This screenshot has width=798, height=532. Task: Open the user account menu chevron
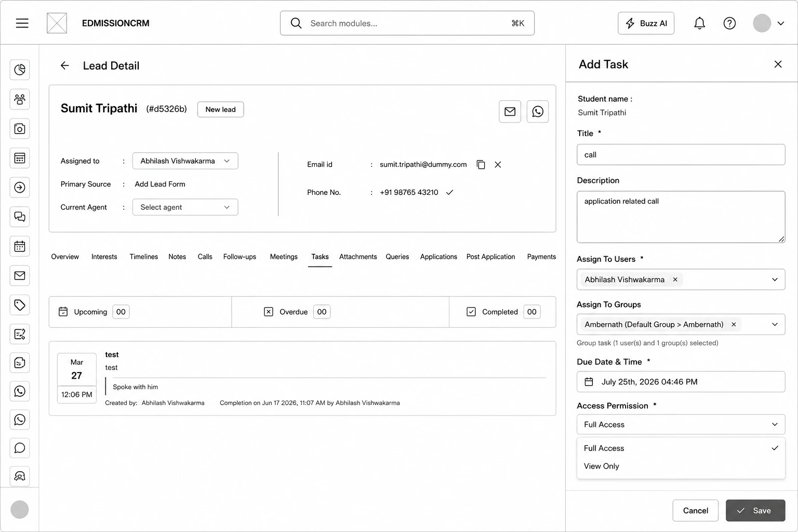click(x=780, y=23)
